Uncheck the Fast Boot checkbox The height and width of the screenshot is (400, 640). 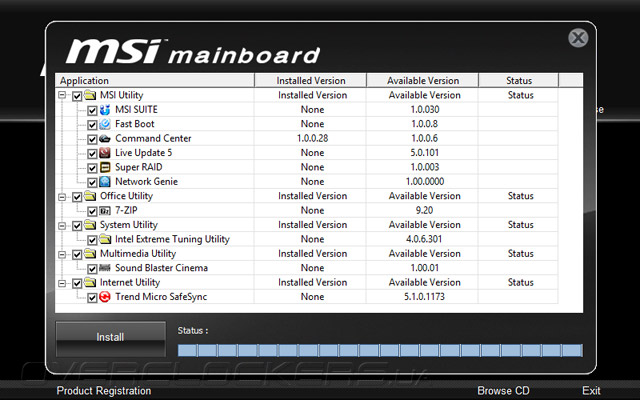point(92,125)
